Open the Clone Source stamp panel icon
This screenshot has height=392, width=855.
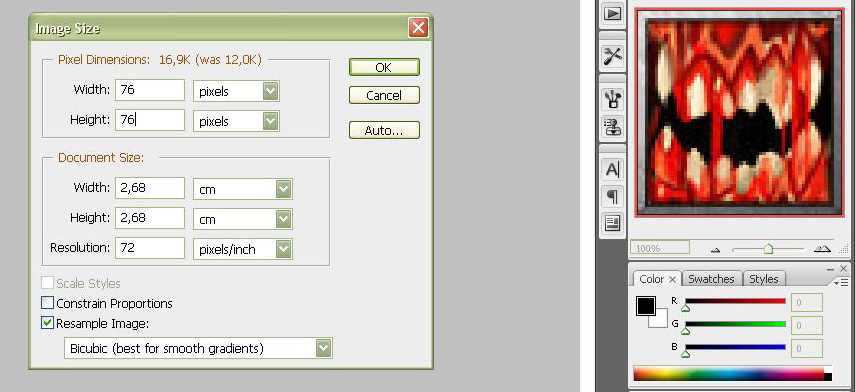[613, 127]
